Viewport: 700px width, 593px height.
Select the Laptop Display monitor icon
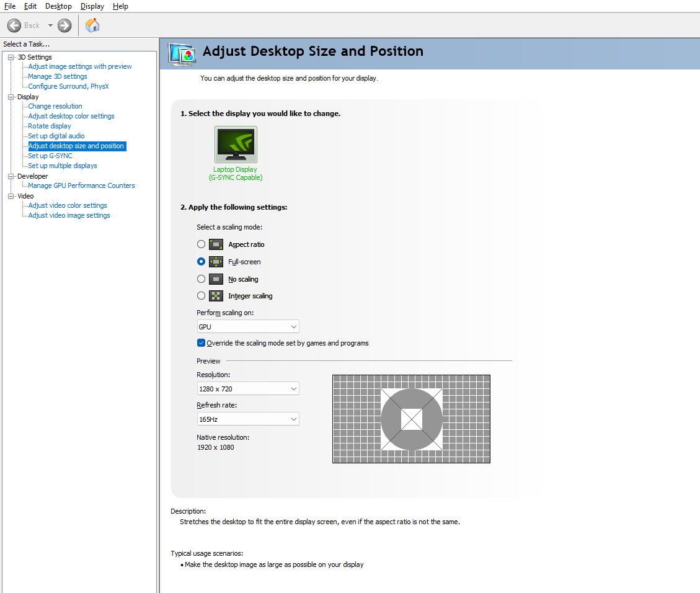[x=236, y=145]
